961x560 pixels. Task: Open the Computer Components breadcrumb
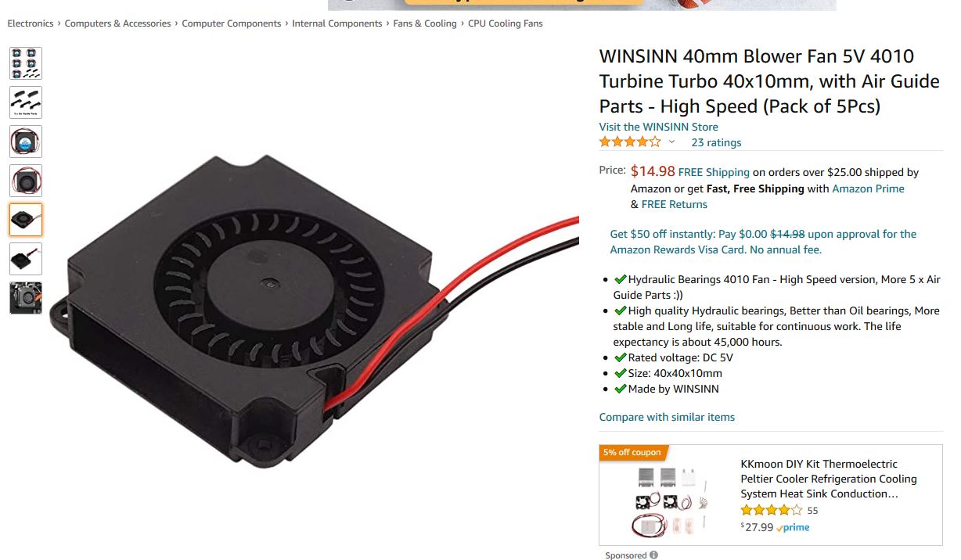[231, 23]
